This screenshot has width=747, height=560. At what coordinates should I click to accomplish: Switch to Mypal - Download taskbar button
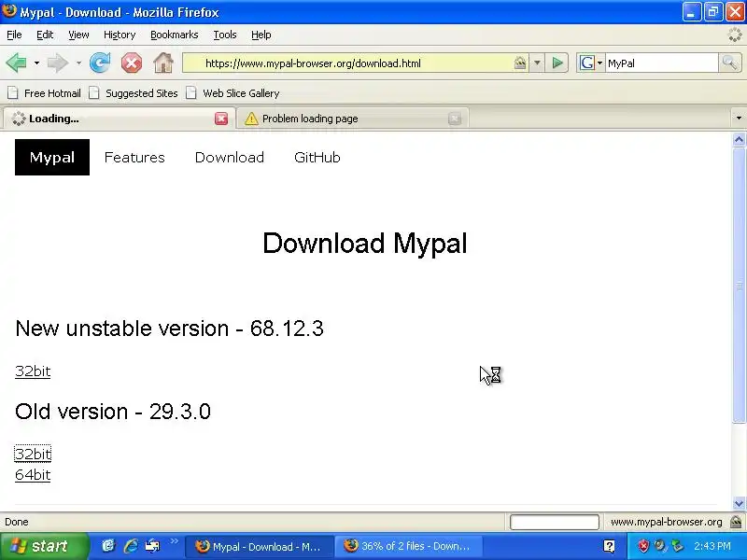click(x=259, y=546)
